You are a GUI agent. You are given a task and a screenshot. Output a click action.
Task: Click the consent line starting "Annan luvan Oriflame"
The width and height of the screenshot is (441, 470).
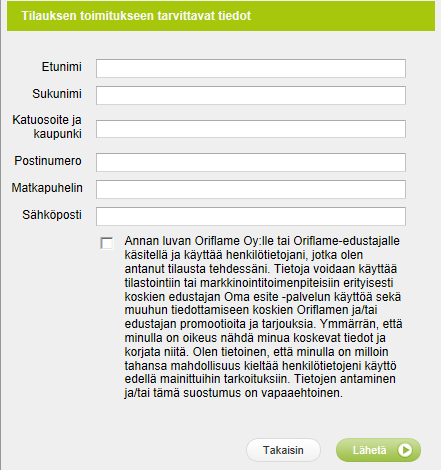[262, 241]
